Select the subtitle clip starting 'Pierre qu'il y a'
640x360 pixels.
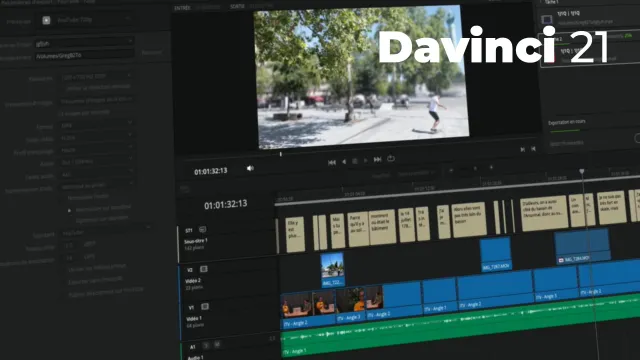358,229
